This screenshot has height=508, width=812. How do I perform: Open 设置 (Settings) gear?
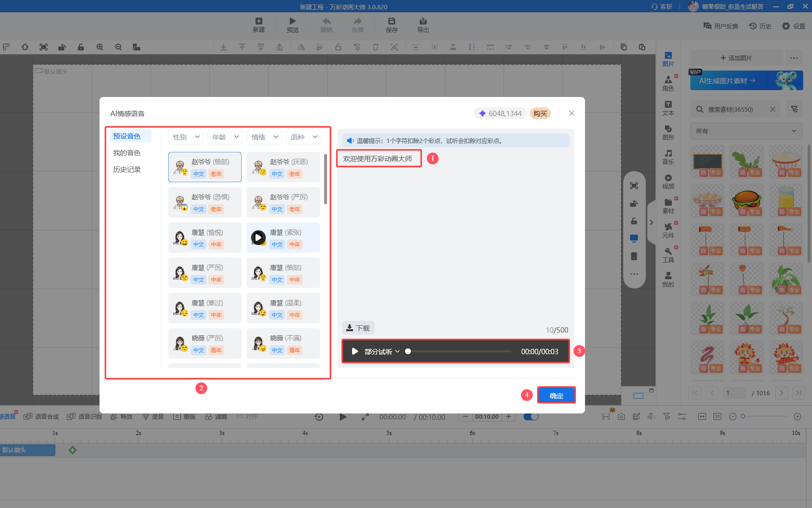[x=793, y=26]
